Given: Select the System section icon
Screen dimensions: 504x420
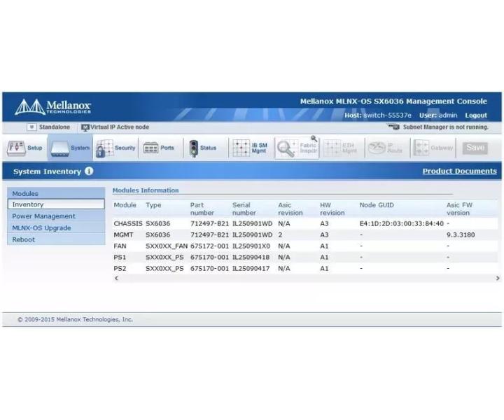Looking at the screenshot, I should pyautogui.click(x=60, y=149).
